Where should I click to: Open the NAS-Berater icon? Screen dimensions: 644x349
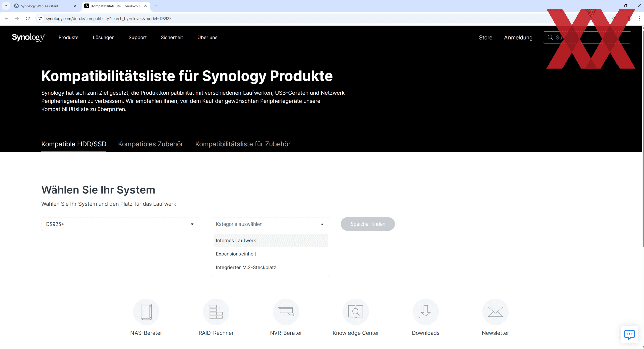[x=146, y=312]
